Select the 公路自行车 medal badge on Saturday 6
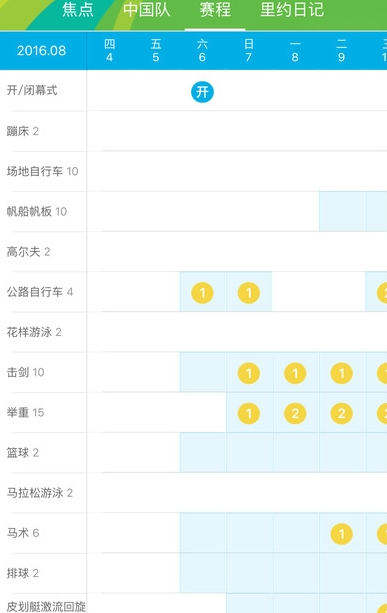 [x=202, y=293]
